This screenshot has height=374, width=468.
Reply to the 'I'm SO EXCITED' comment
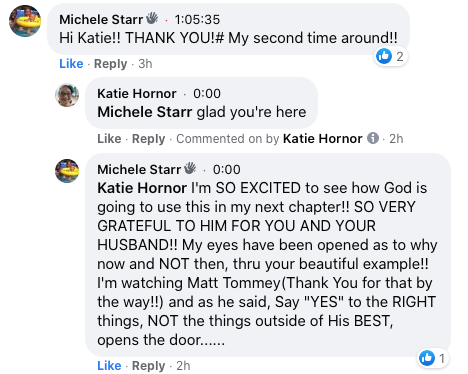(x=148, y=366)
